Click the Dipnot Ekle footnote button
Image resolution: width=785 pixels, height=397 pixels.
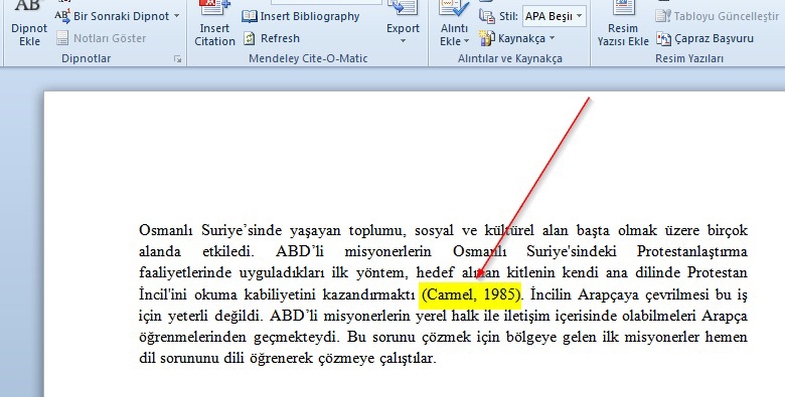pyautogui.click(x=29, y=24)
